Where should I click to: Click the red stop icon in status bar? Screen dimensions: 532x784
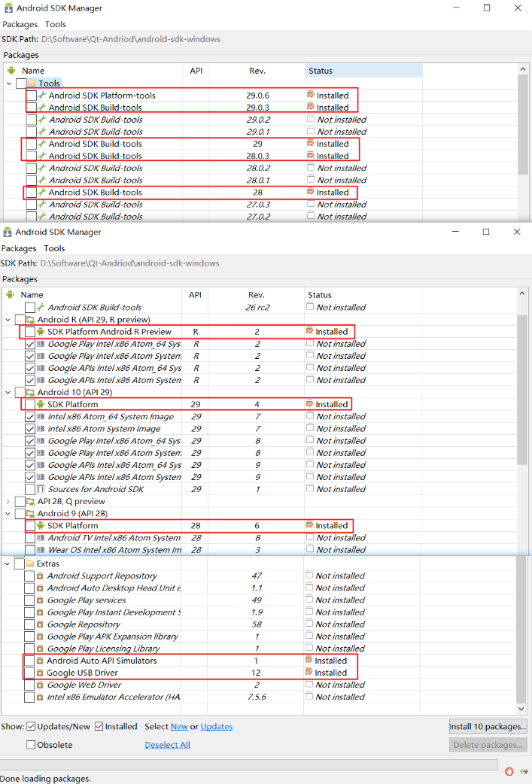coord(509,771)
